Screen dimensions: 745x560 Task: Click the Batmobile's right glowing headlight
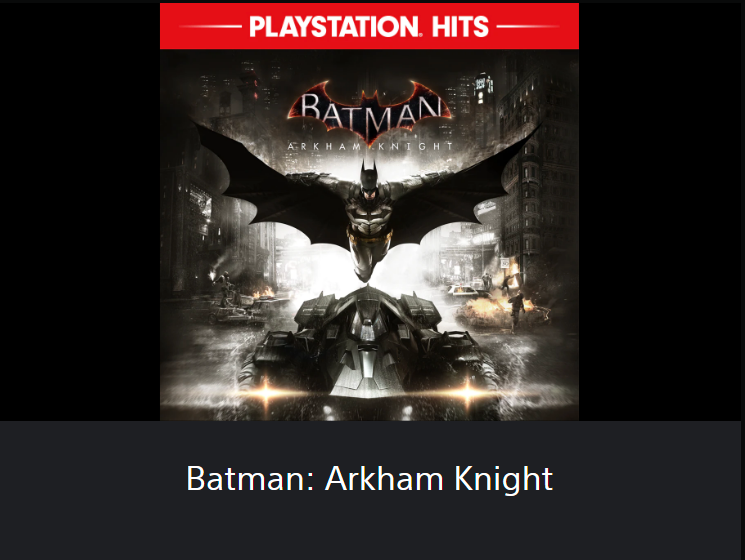(468, 391)
